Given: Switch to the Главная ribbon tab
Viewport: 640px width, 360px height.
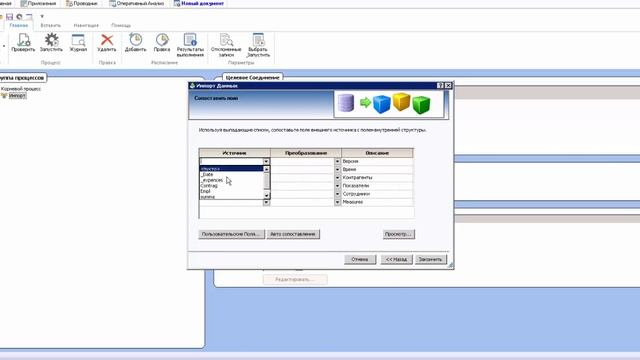Looking at the screenshot, I should 18,25.
